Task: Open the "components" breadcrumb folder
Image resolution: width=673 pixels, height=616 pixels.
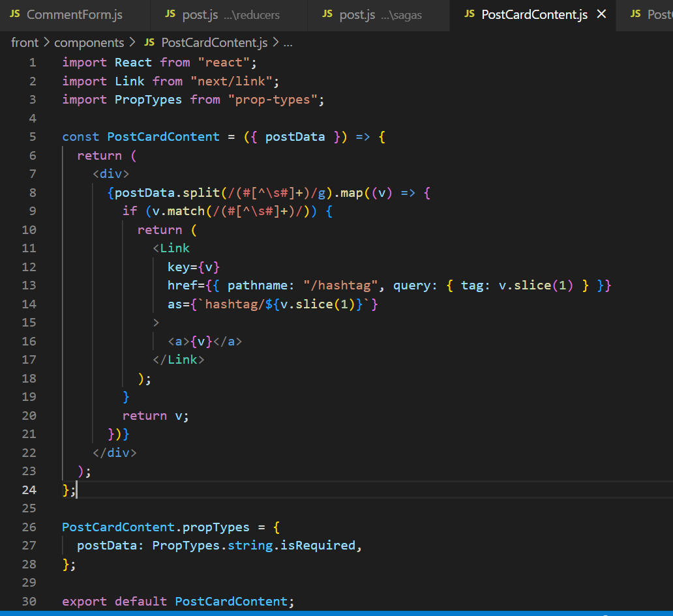Action: (89, 43)
